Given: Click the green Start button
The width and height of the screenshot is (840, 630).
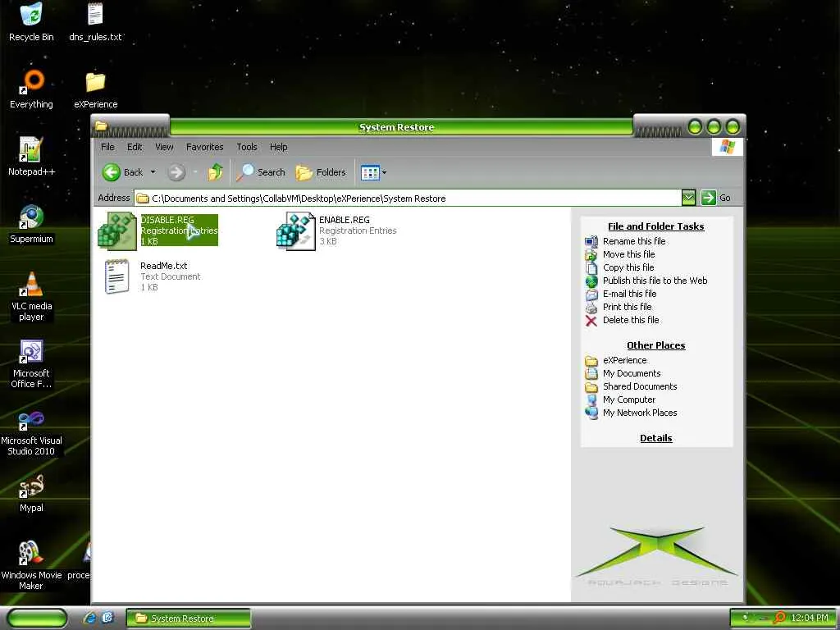Looking at the screenshot, I should click(x=37, y=619).
